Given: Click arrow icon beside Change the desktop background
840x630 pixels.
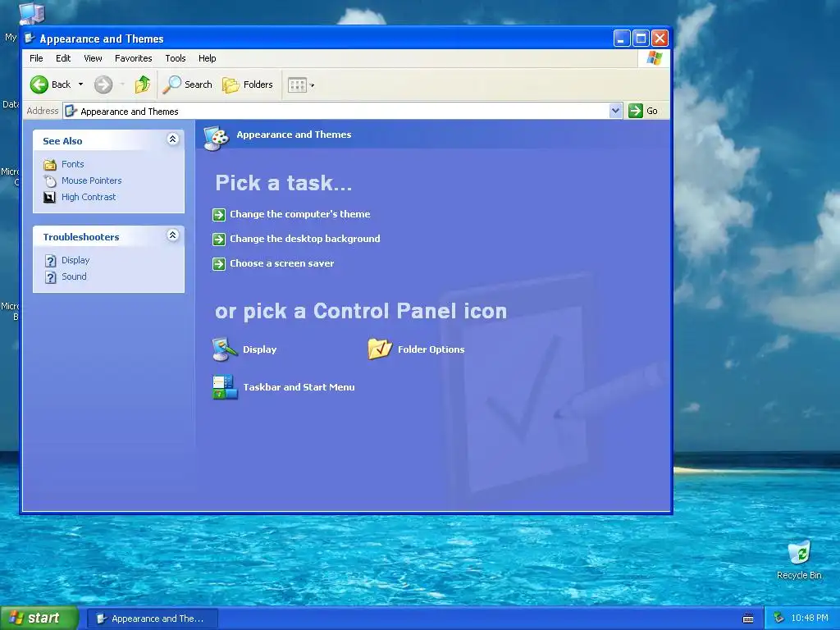Looking at the screenshot, I should [x=218, y=240].
